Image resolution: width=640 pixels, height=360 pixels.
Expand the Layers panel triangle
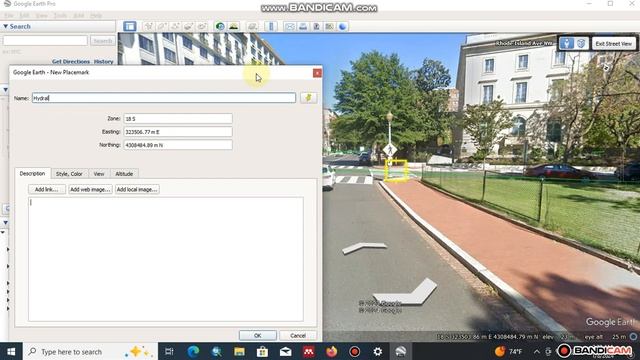tap(5, 222)
